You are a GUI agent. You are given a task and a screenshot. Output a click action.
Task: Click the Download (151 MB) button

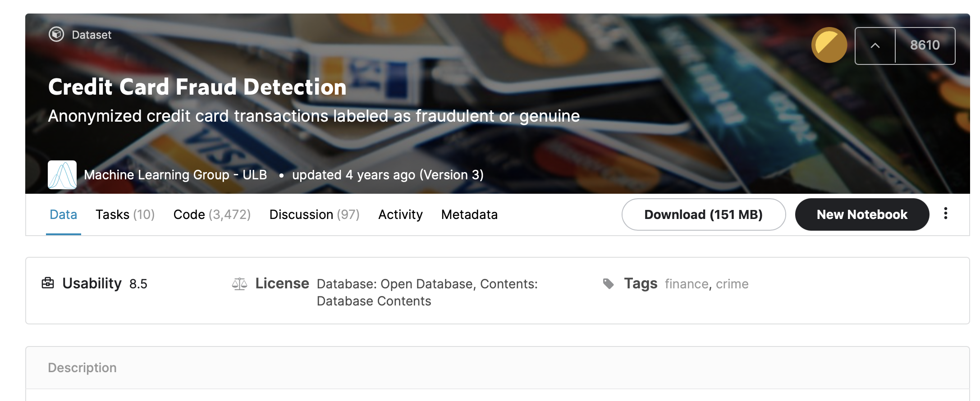(704, 214)
